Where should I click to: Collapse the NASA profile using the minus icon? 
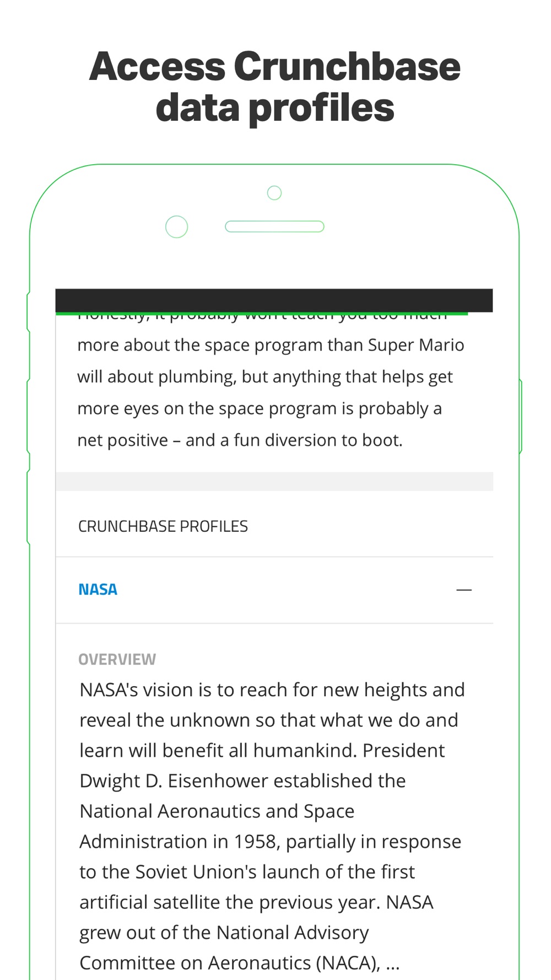pos(464,590)
